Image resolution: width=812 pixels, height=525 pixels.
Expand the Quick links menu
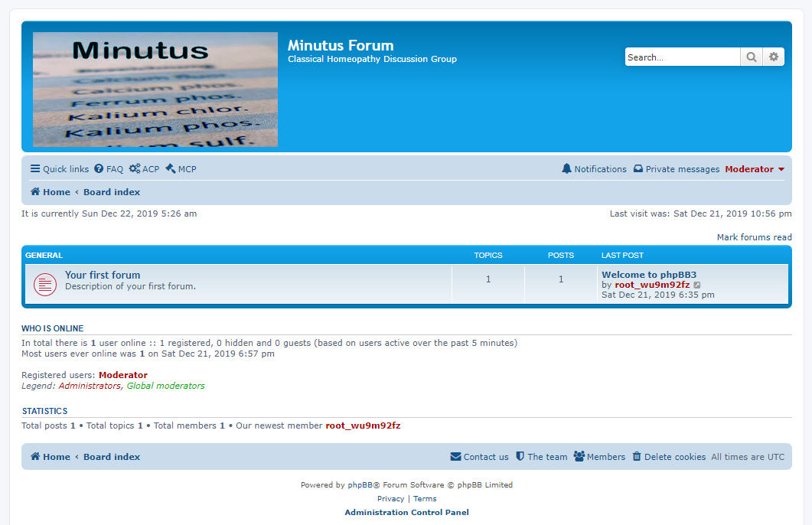(x=59, y=169)
